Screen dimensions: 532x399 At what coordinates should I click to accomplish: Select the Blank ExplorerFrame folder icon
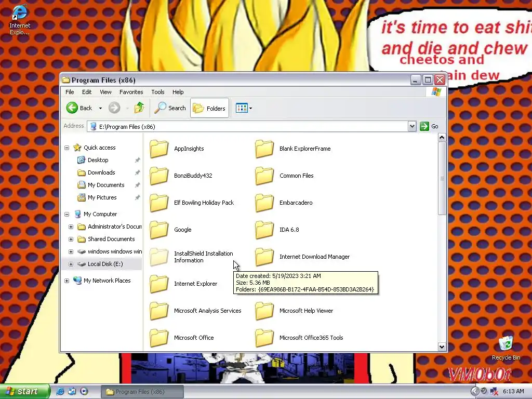click(x=264, y=149)
